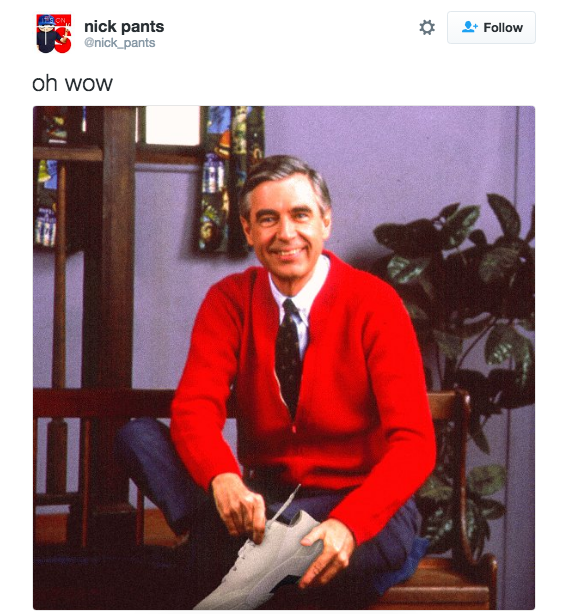
Task: Click the bright white window in the photo
Action: (x=172, y=126)
